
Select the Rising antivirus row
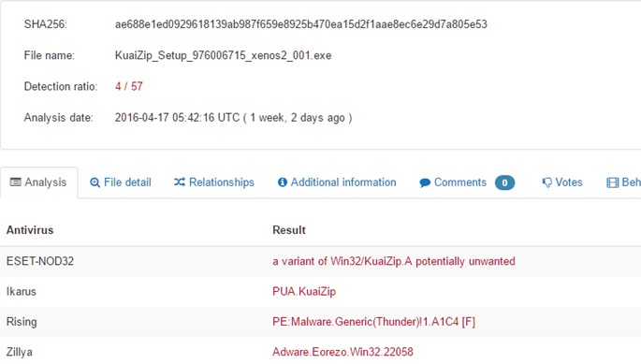(x=320, y=322)
